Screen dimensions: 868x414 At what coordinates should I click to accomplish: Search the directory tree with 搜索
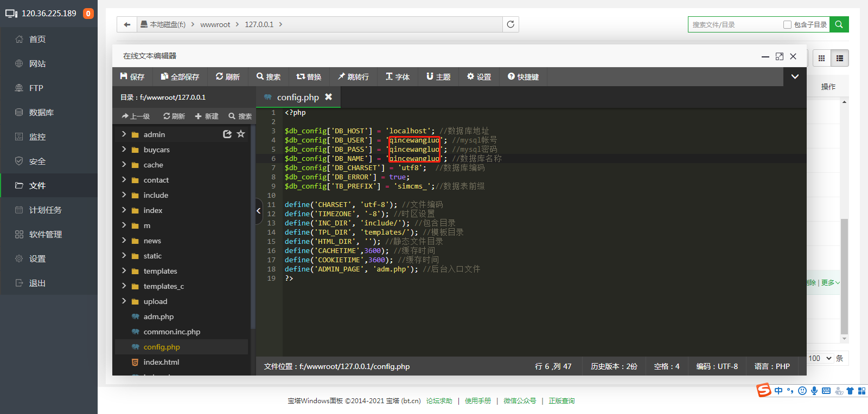coord(240,116)
